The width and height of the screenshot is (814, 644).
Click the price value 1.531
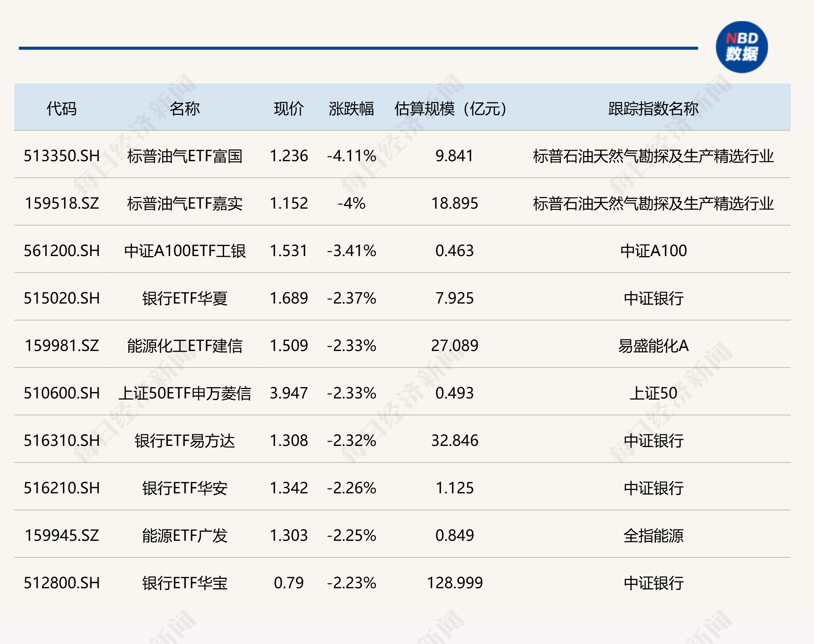[289, 251]
